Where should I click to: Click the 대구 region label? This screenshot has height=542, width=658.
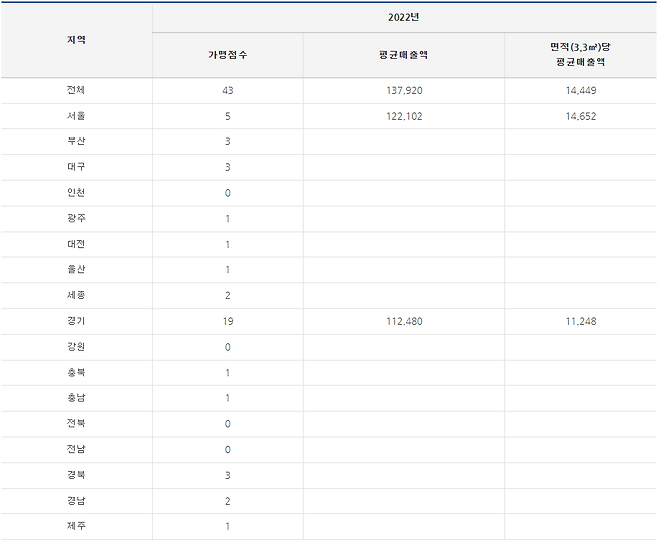click(x=76, y=167)
